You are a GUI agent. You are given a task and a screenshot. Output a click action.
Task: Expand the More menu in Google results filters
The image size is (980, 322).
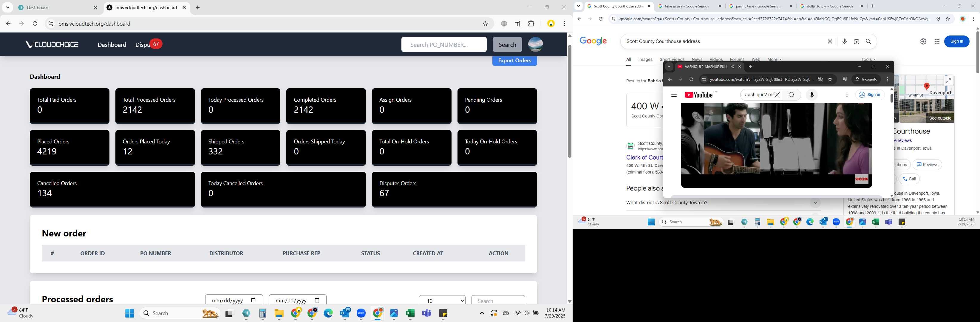pos(774,60)
